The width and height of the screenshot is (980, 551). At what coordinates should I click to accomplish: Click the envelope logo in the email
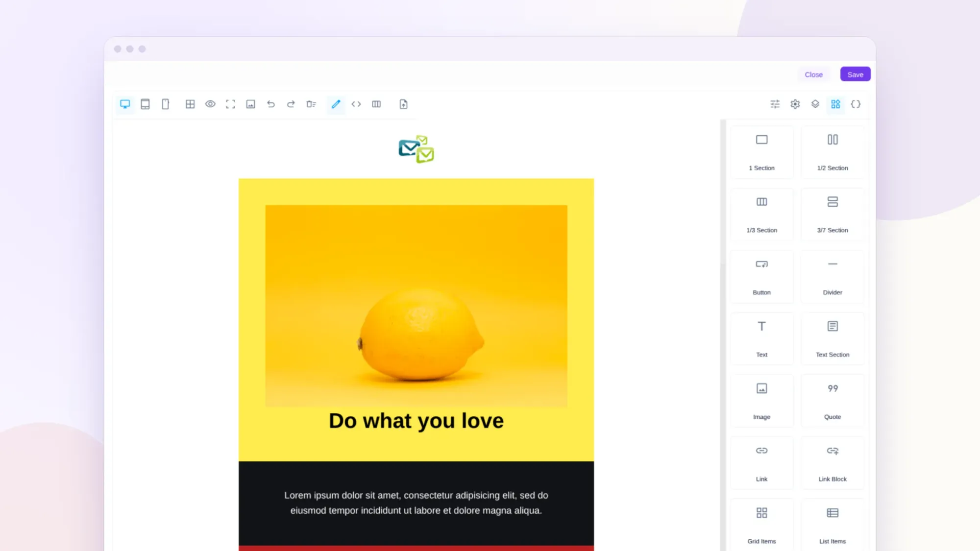point(416,149)
